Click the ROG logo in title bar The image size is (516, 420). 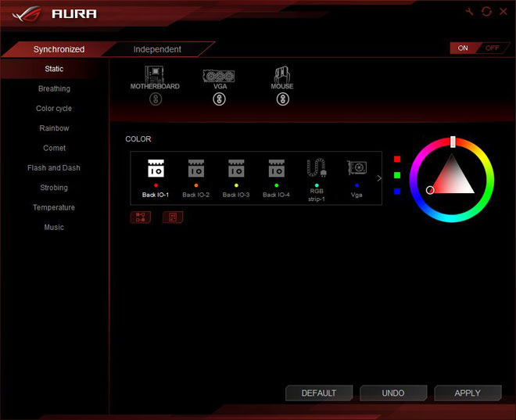[x=27, y=14]
